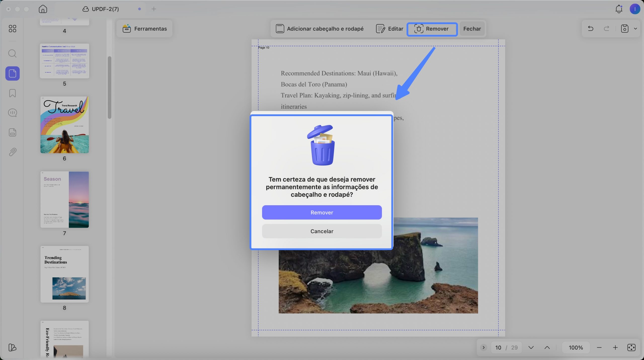The height and width of the screenshot is (360, 644).
Task: Expand the save options dropdown arrow
Action: [x=635, y=29]
